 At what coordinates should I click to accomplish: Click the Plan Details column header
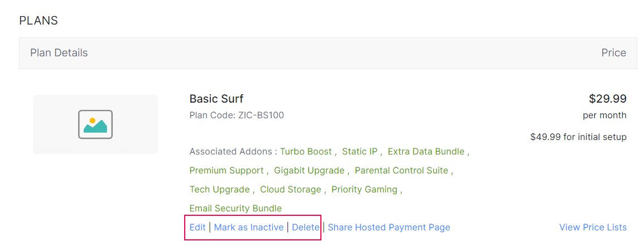59,53
